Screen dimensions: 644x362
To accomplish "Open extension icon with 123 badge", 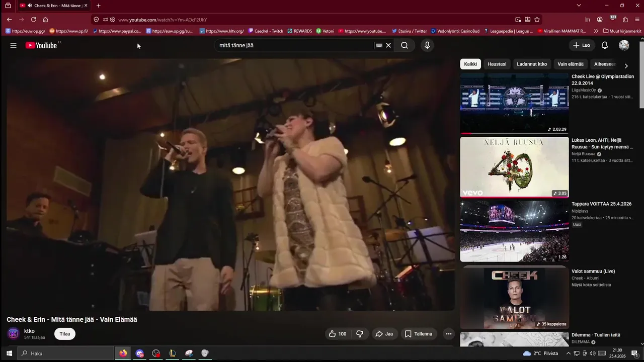I will 613,19.
